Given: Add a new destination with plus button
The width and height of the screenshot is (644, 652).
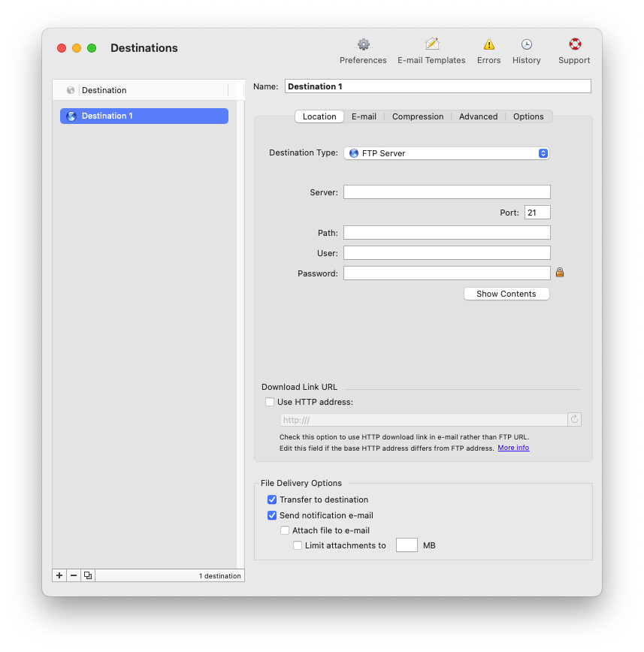Looking at the screenshot, I should pyautogui.click(x=59, y=575).
